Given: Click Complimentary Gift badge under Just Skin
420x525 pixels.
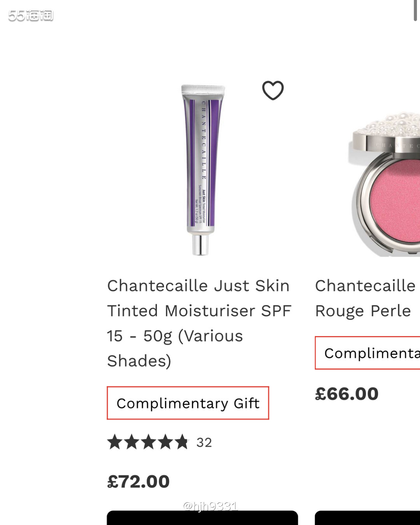Looking at the screenshot, I should click(188, 403).
